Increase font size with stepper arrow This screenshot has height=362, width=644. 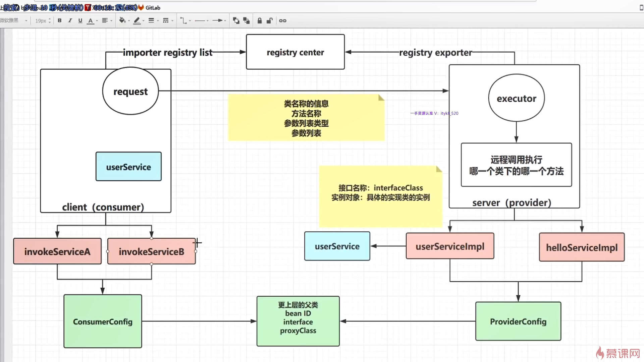pyautogui.click(x=50, y=19)
